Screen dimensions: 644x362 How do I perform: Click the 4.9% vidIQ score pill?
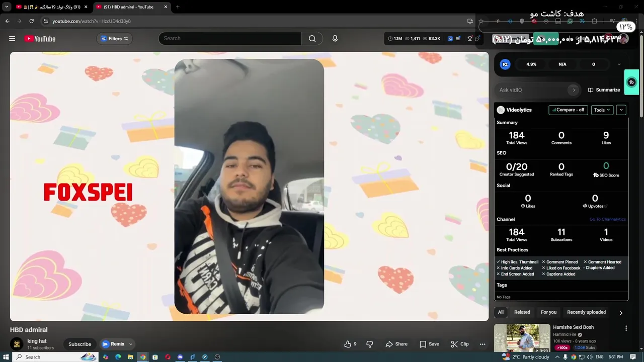click(531, 64)
